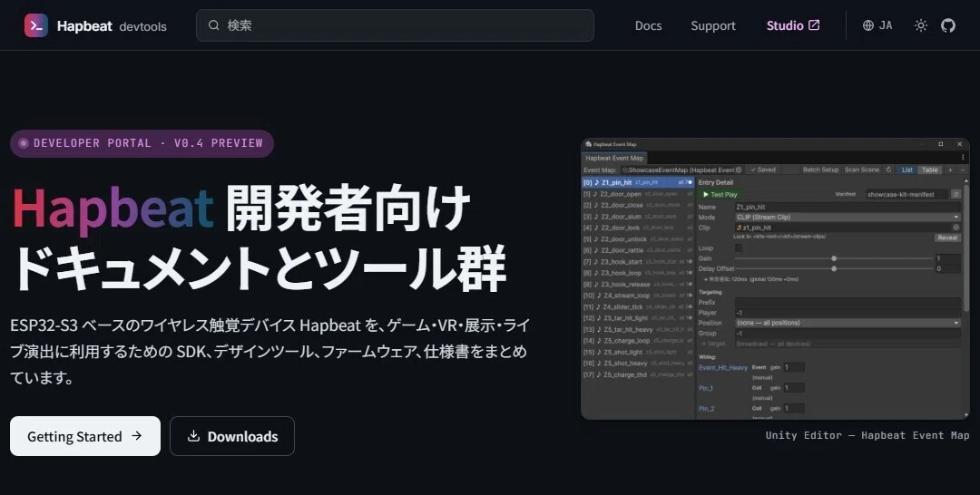The width and height of the screenshot is (980, 495).
Task: Toggle the Loop checkbox in Entry Detail
Action: (739, 247)
